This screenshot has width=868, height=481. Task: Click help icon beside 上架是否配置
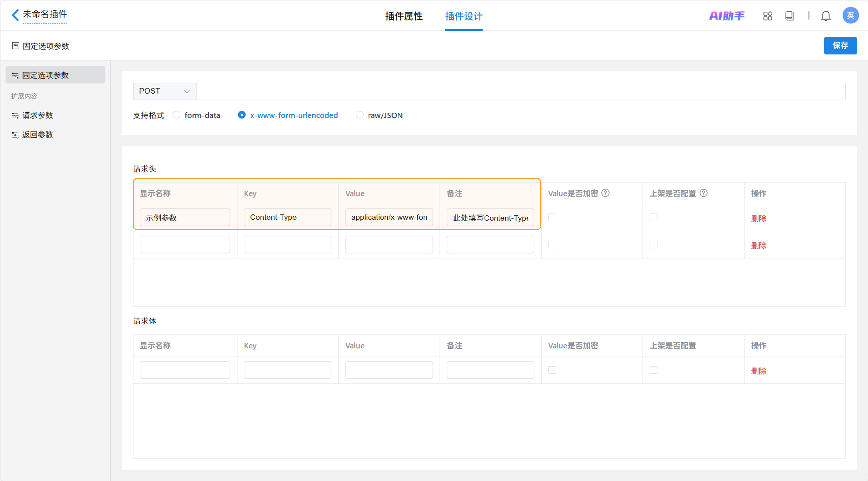pyautogui.click(x=703, y=193)
